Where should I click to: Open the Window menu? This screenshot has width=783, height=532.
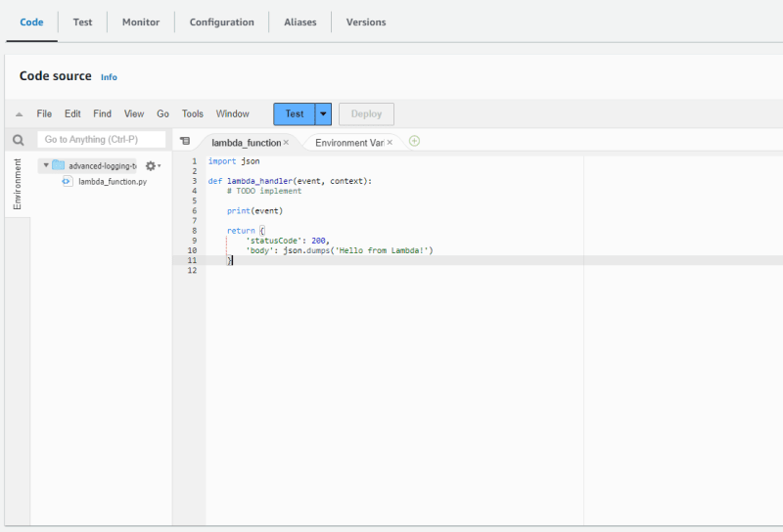click(232, 113)
